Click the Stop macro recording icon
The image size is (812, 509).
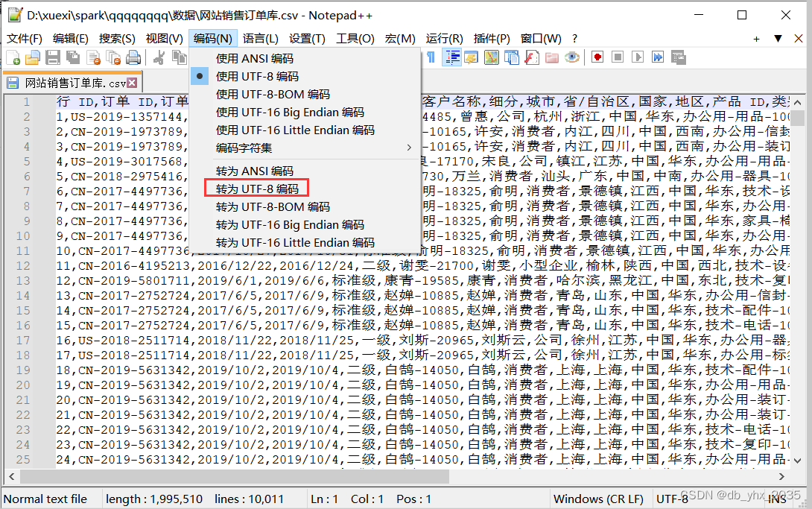click(618, 57)
